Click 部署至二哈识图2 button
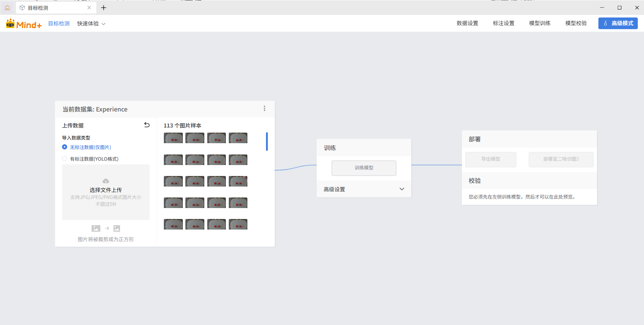The height and width of the screenshot is (325, 644). click(x=561, y=159)
